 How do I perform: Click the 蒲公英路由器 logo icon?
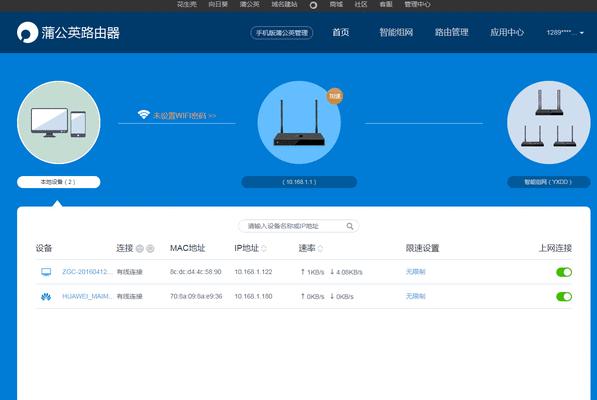point(27,32)
